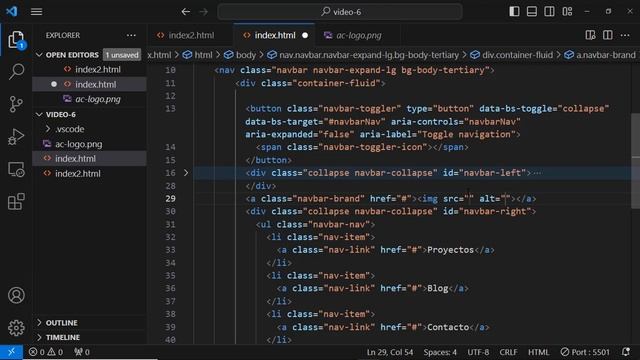
Task: Open the Source Control view
Action: (x=16, y=104)
